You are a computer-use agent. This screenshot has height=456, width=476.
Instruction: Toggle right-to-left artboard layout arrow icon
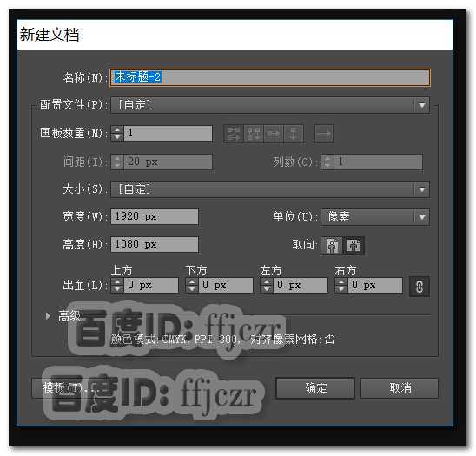click(x=324, y=134)
